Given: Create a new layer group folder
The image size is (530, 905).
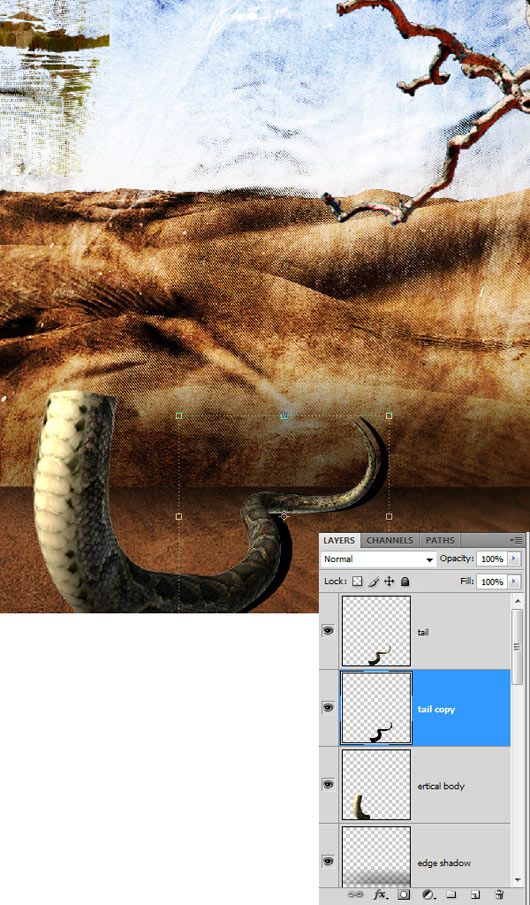Looking at the screenshot, I should coord(451,895).
